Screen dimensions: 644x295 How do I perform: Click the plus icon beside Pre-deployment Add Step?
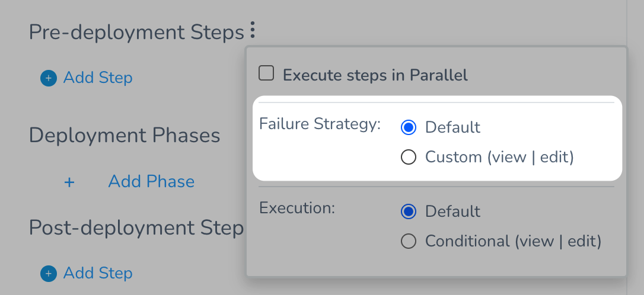[49, 78]
